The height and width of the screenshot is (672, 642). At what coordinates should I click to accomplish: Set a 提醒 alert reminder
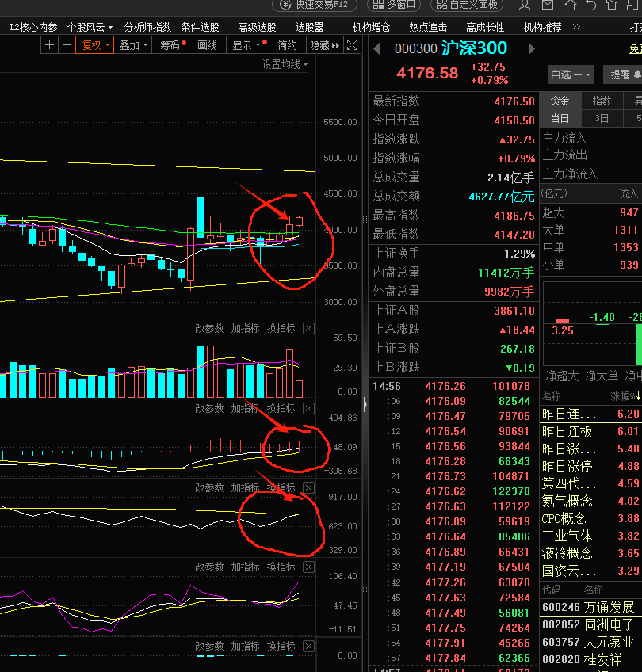(623, 74)
